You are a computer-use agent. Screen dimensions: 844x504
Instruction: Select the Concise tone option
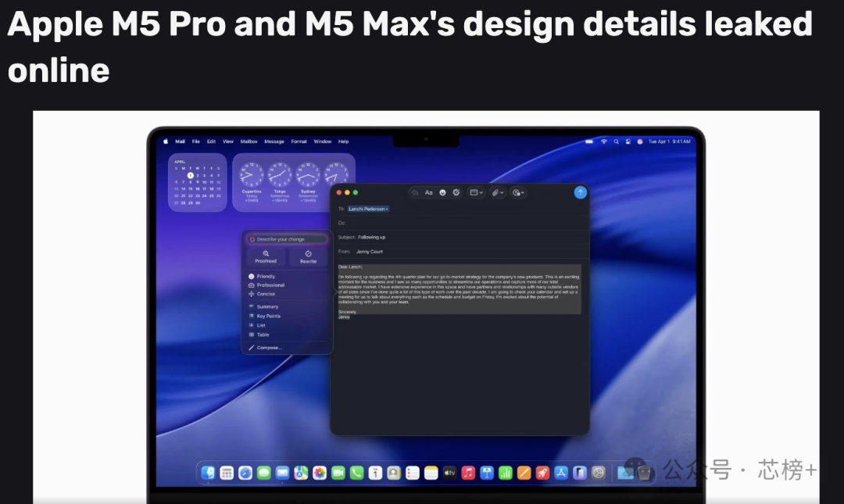[266, 294]
